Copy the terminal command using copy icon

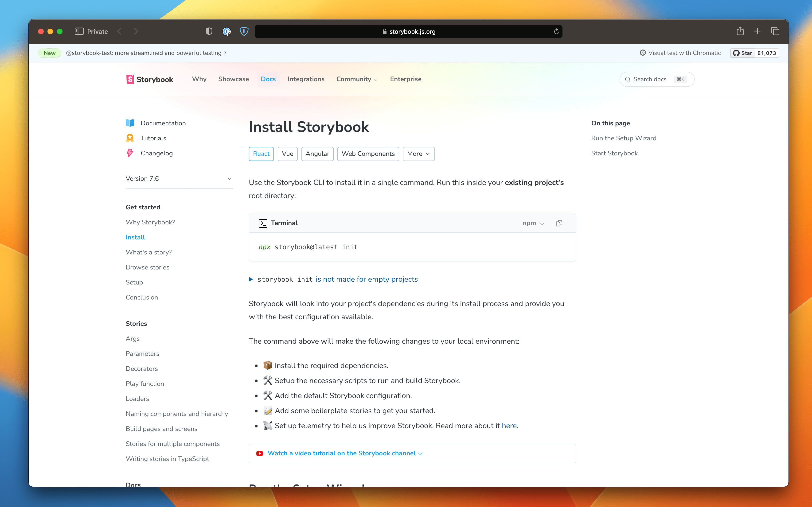coord(559,223)
